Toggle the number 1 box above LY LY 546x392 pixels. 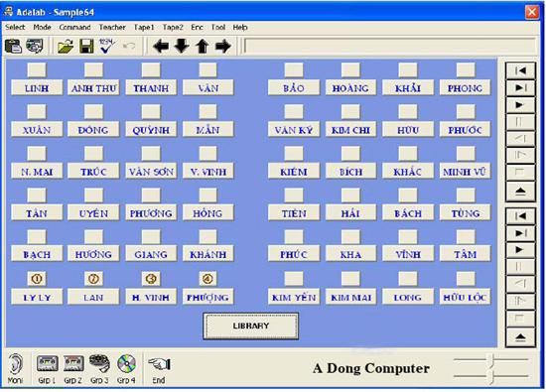37,279
